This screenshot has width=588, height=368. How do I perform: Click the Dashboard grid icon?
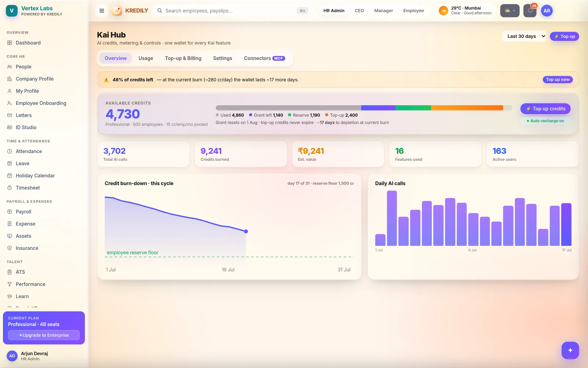[10, 43]
